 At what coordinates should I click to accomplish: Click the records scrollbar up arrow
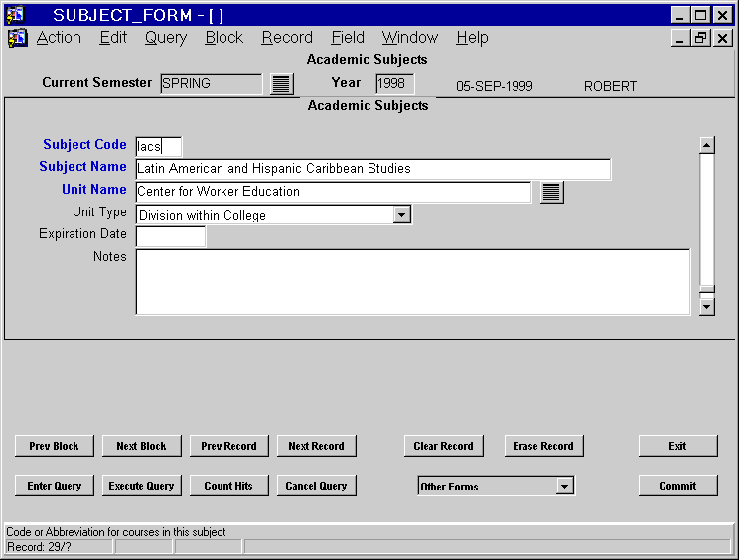pyautogui.click(x=706, y=146)
